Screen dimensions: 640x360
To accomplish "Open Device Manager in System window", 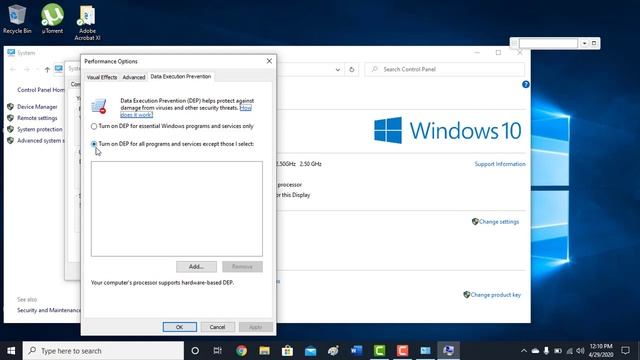I will (37, 107).
